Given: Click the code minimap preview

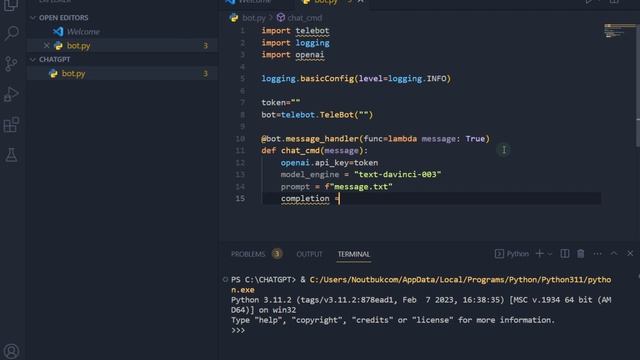Looking at the screenshot, I should coord(619,31).
